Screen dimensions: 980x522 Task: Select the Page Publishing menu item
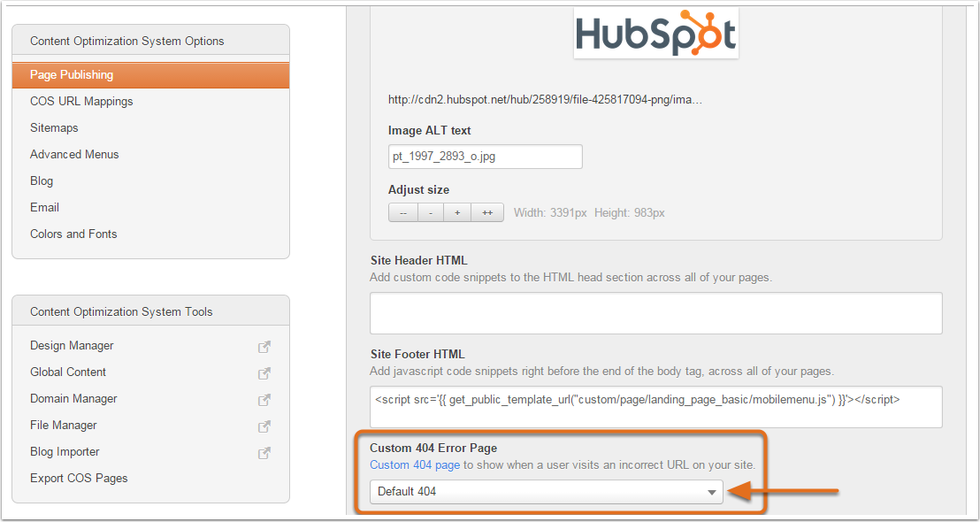coord(150,75)
